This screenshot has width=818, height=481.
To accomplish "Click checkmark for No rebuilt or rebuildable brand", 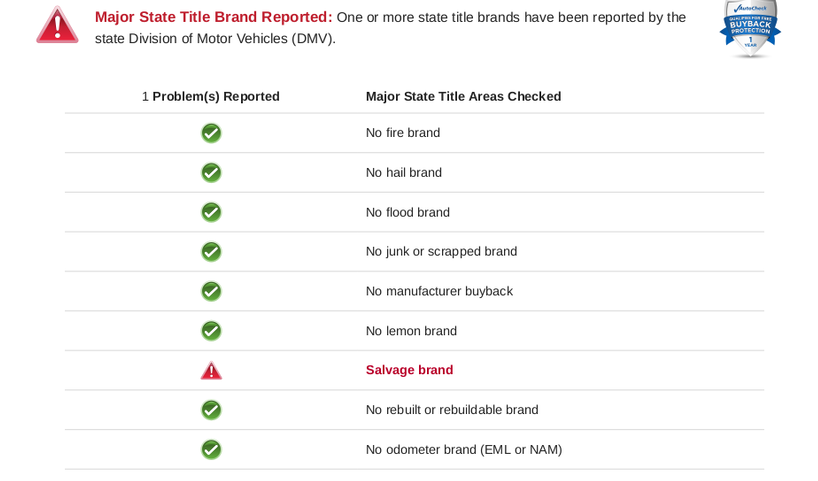I will point(211,410).
